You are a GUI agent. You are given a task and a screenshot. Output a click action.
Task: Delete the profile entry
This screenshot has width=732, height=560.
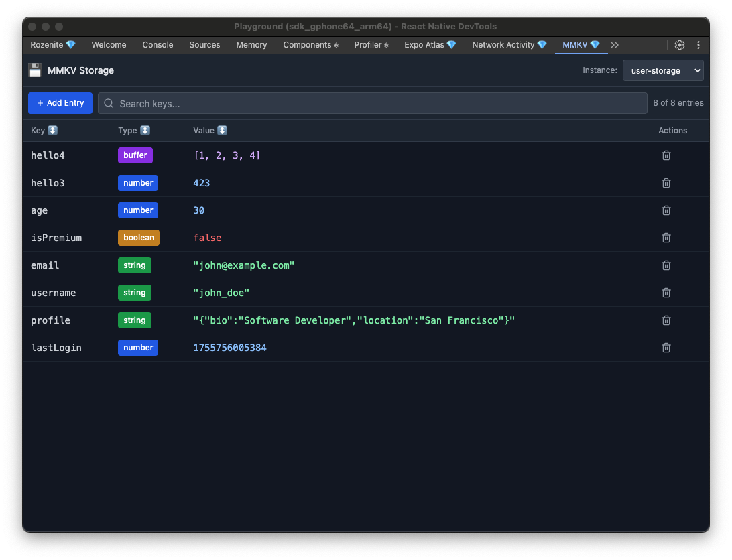pos(666,320)
